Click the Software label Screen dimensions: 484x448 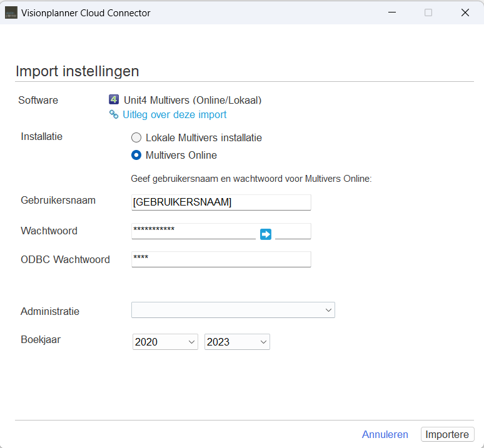tap(38, 100)
